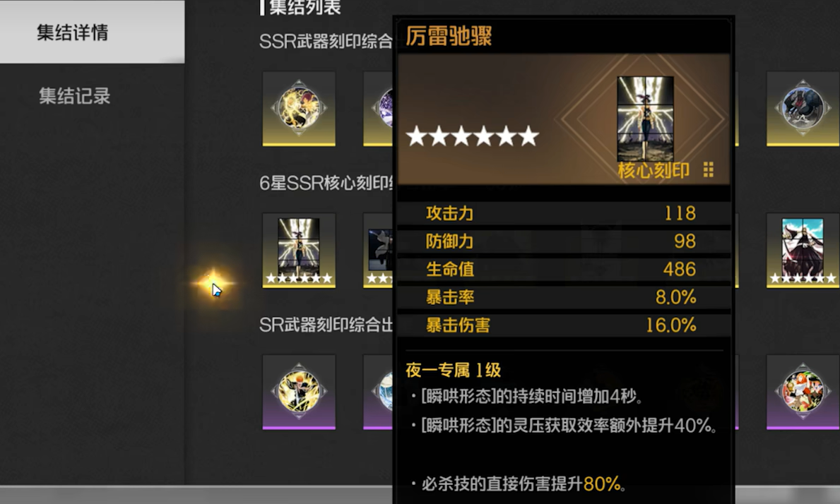The width and height of the screenshot is (840, 504).
Task: Select the yellow lightning SSR weapon imprint icon
Action: point(299,109)
